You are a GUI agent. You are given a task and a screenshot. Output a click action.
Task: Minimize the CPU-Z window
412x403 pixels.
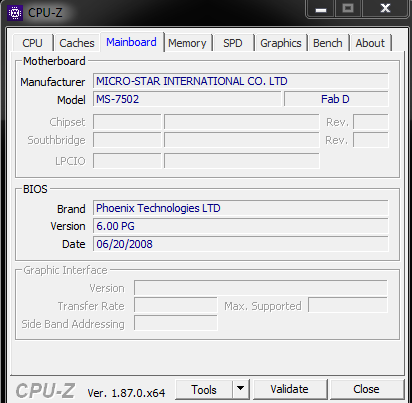(320, 9)
